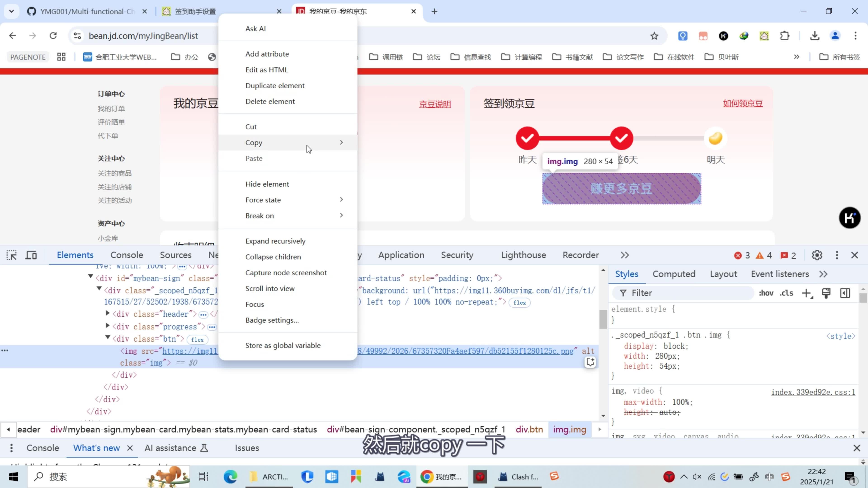The width and height of the screenshot is (868, 488).
Task: Select div.btn in the breadcrumb bar
Action: [x=529, y=430]
